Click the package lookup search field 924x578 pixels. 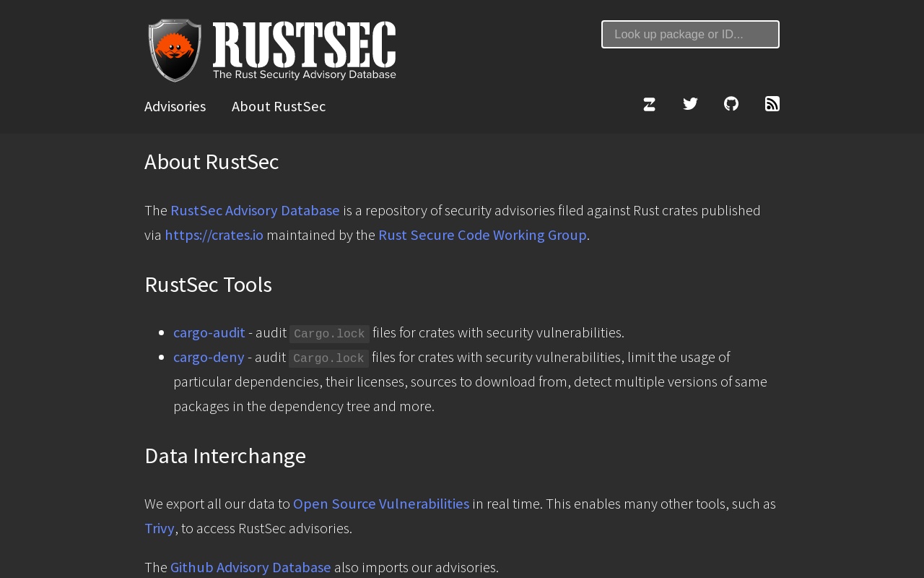pyautogui.click(x=690, y=34)
